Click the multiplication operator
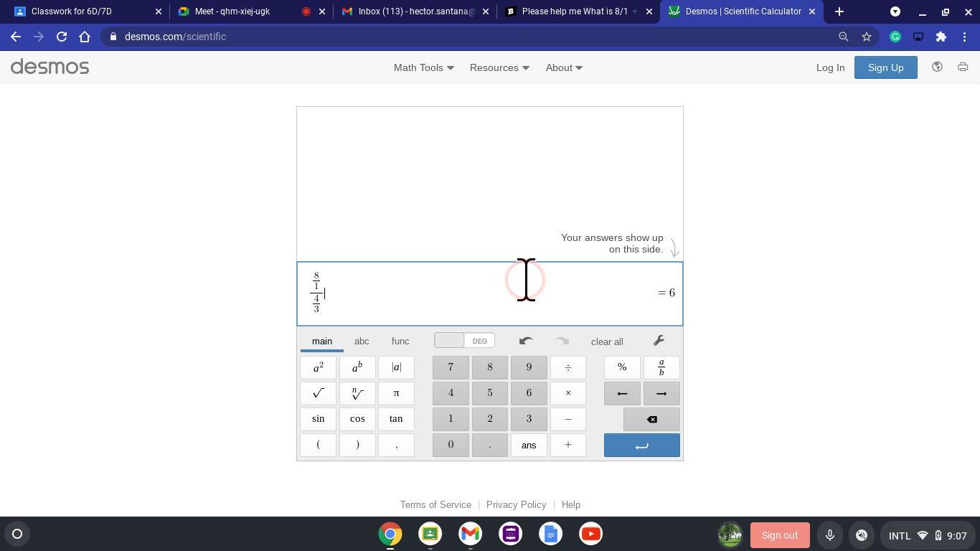Image resolution: width=980 pixels, height=551 pixels. pos(568,393)
